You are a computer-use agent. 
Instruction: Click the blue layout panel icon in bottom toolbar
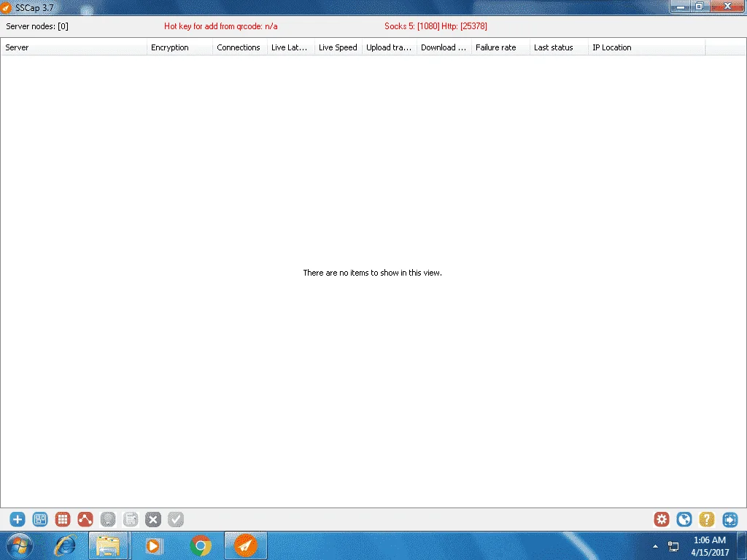pos(40,519)
